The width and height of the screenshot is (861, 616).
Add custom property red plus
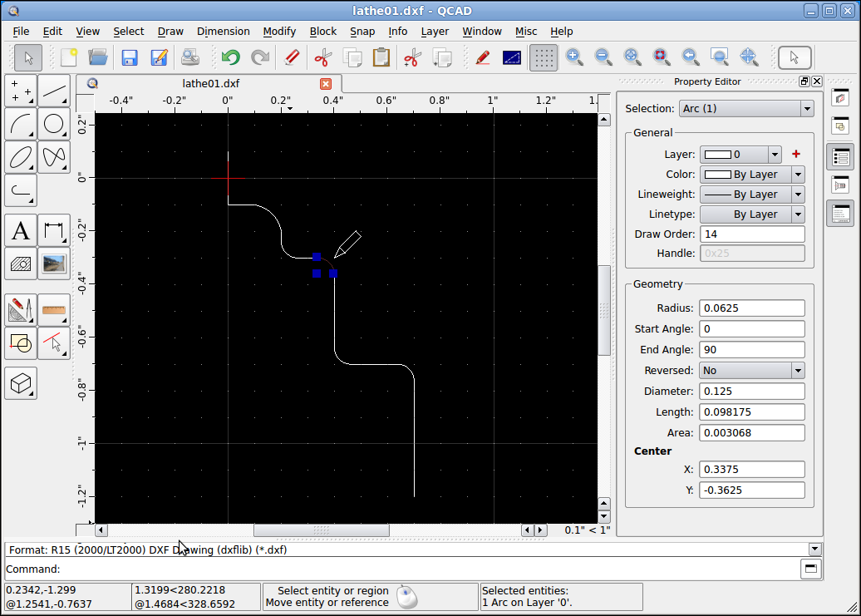click(796, 155)
